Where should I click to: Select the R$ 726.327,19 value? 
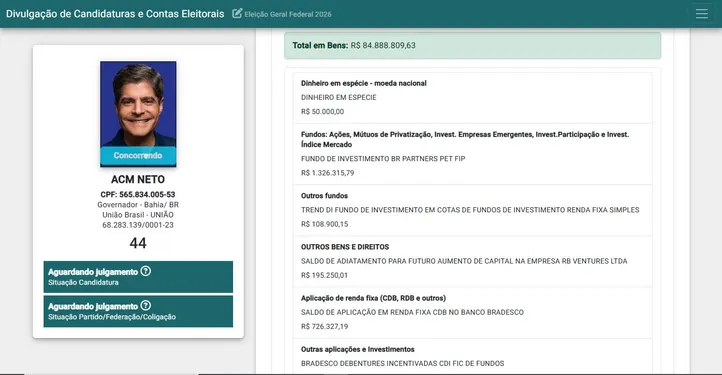point(325,327)
